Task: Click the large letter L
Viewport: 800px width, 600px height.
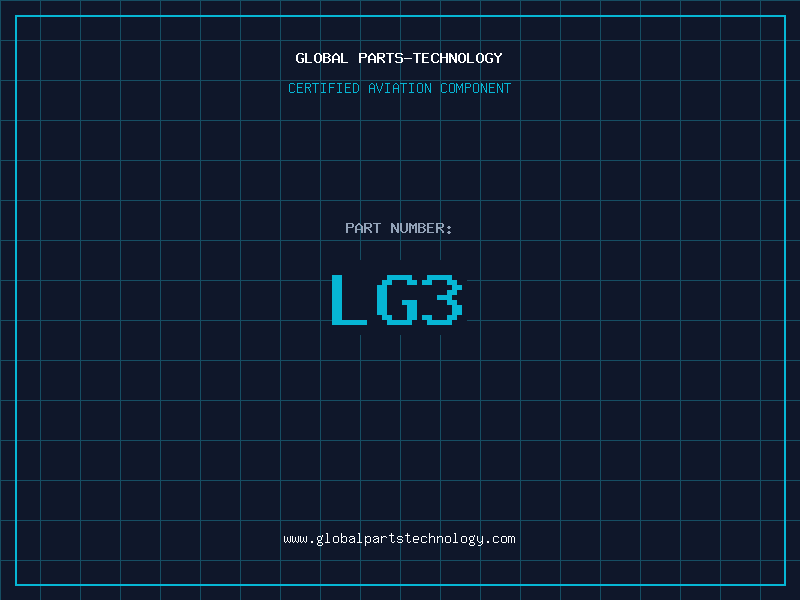Action: coord(348,299)
